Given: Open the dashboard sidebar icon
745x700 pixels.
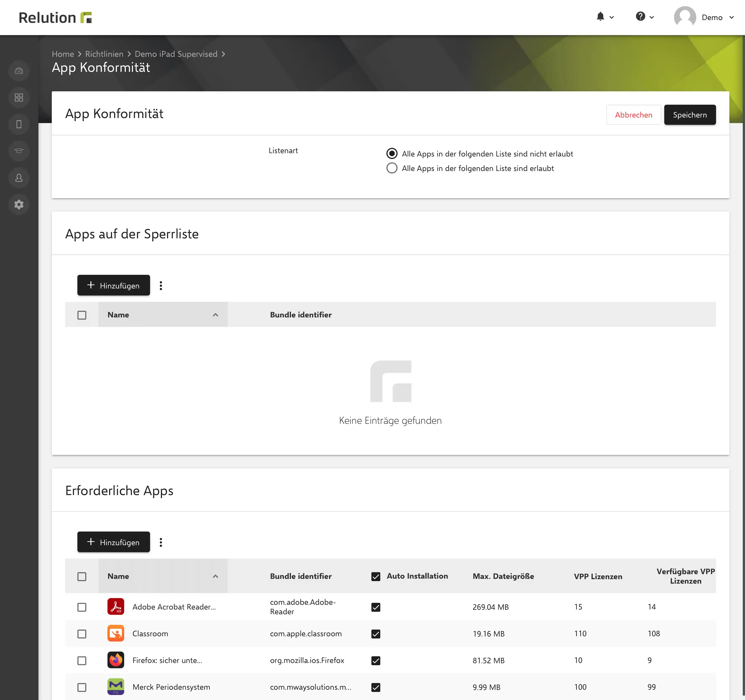Looking at the screenshot, I should 19,71.
